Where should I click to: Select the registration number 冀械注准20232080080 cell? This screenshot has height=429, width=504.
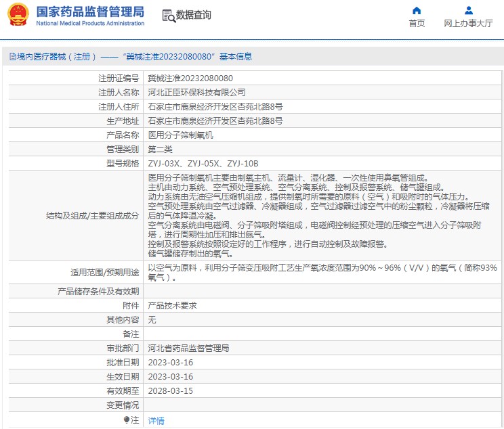(186, 78)
